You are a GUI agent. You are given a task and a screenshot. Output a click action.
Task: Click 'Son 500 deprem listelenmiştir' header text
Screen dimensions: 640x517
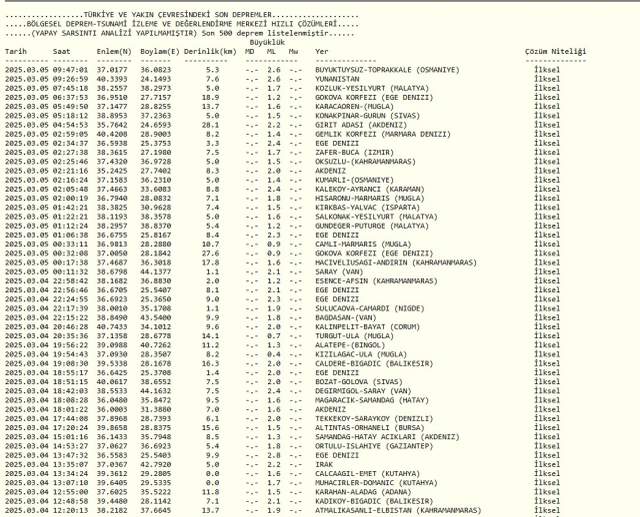[265, 33]
